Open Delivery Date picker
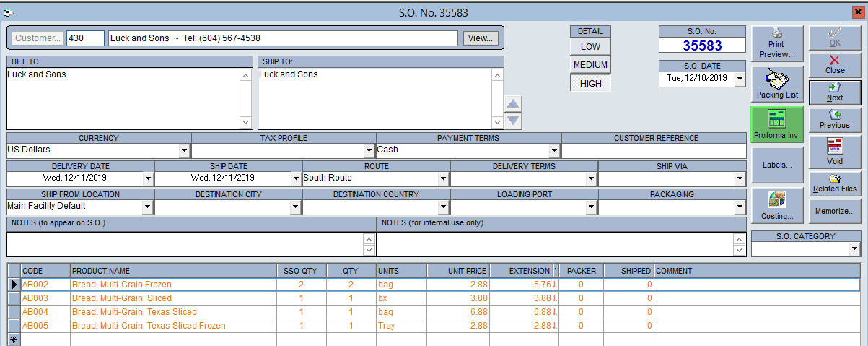 [x=148, y=178]
